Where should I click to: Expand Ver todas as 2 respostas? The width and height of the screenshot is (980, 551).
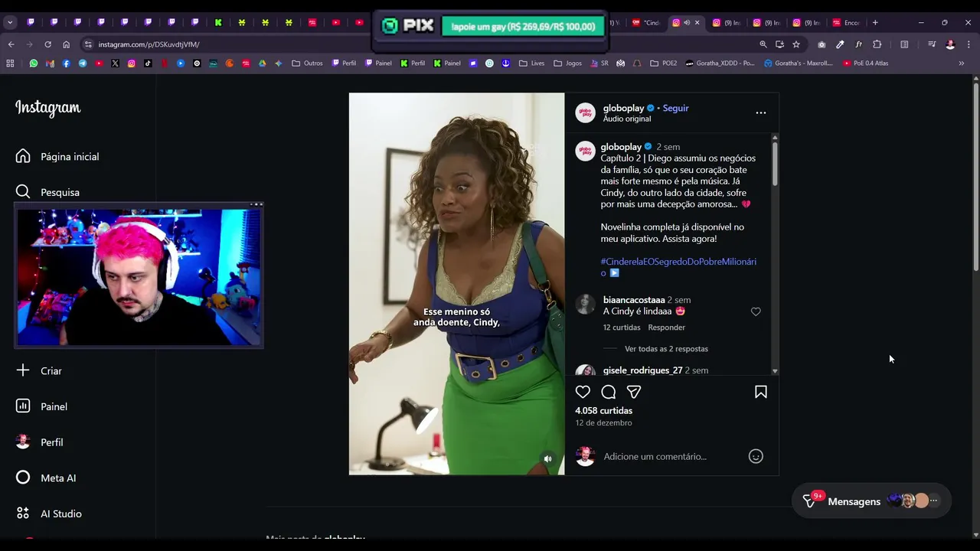(x=666, y=349)
